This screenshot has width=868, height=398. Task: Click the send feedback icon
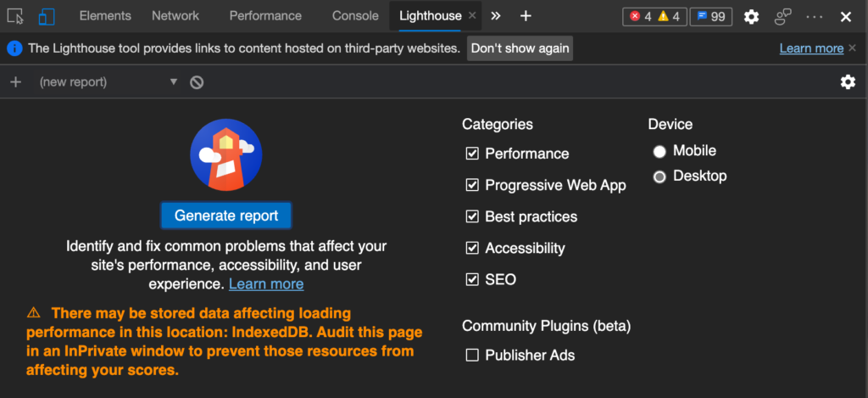[x=782, y=17]
